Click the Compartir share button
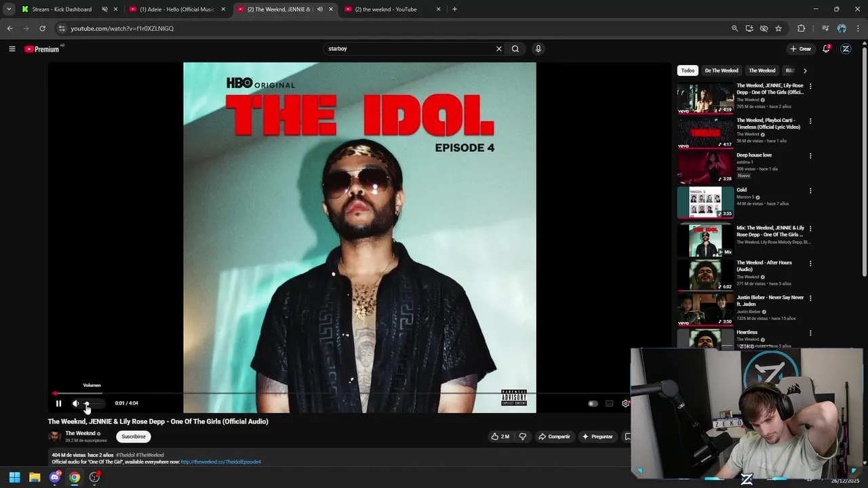This screenshot has width=868, height=488. (x=554, y=436)
